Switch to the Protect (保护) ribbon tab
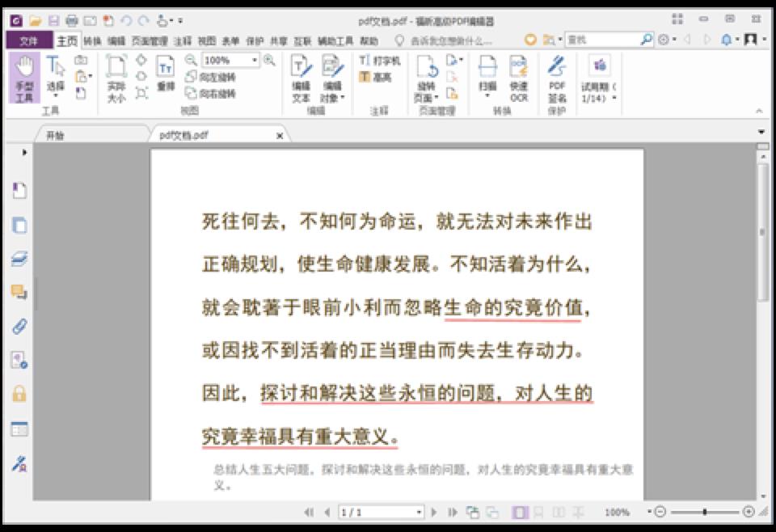776x532 pixels. 255,40
